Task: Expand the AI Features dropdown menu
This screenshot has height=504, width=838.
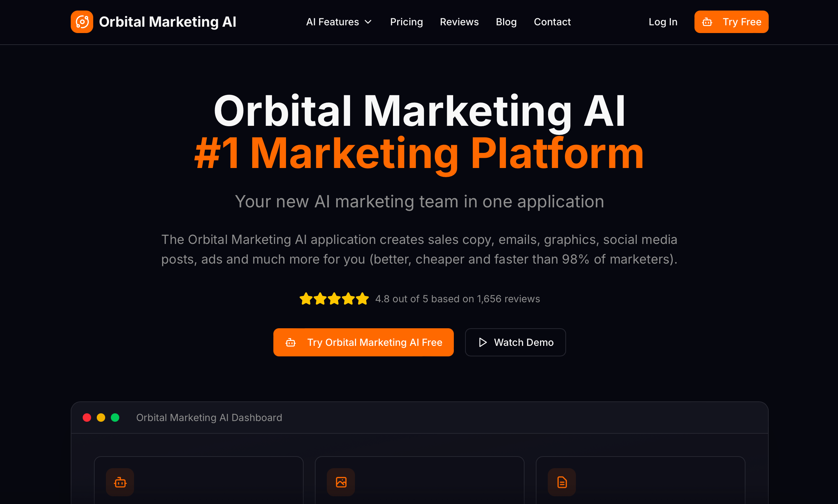Action: (x=339, y=22)
